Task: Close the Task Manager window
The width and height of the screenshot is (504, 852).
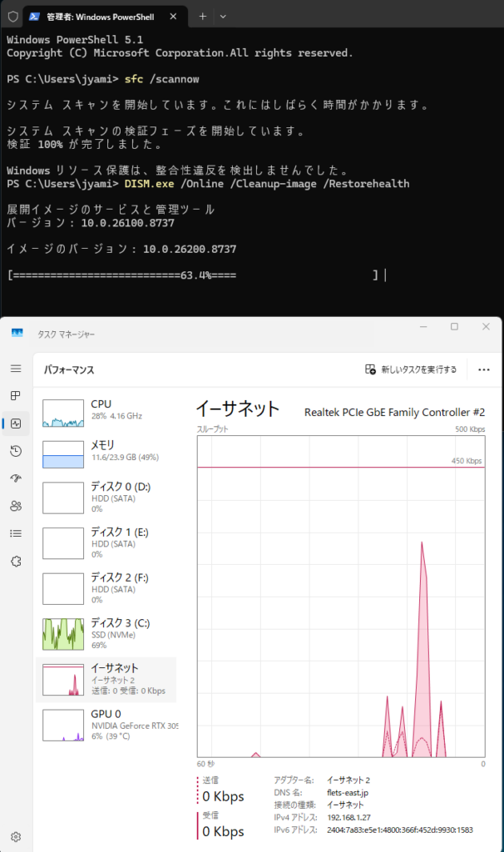Action: tap(486, 326)
